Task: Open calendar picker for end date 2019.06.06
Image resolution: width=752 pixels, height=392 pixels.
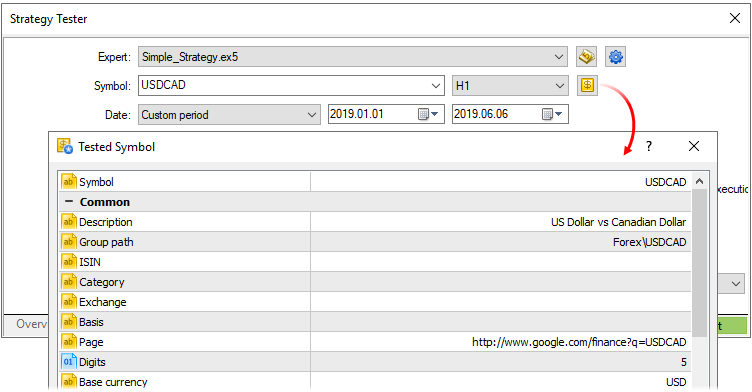Action: [552, 114]
